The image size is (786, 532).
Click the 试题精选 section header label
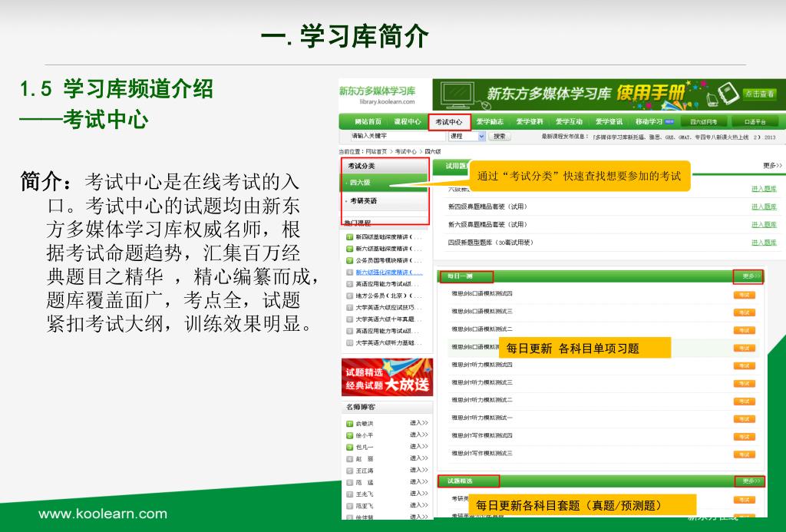460,481
